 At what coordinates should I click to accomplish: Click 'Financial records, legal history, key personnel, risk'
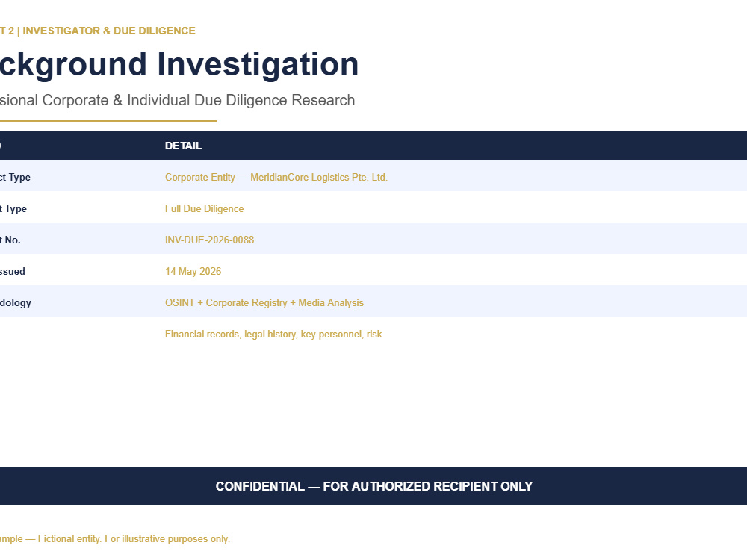pyautogui.click(x=273, y=335)
